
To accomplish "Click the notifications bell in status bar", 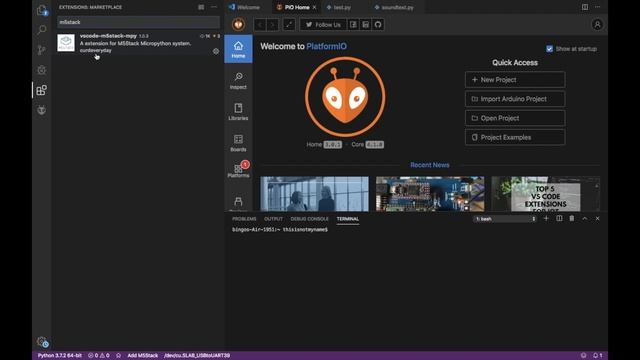I will (x=598, y=356).
